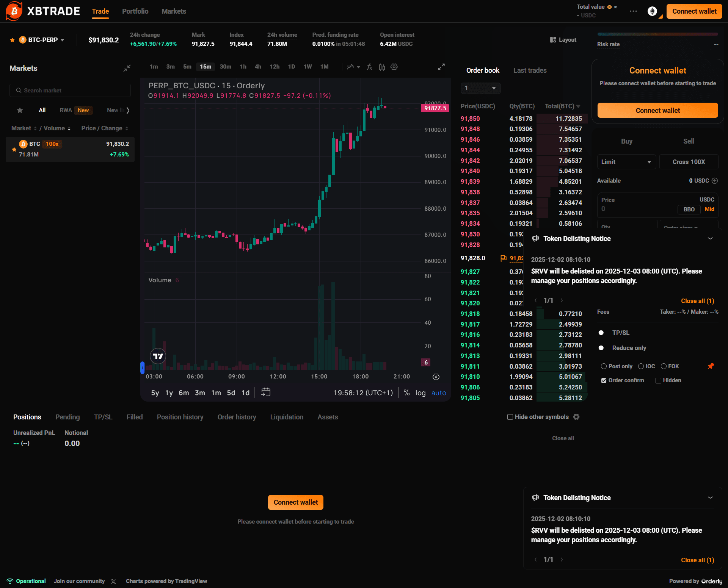Open X community link icon
This screenshot has width=728, height=588.
click(113, 581)
